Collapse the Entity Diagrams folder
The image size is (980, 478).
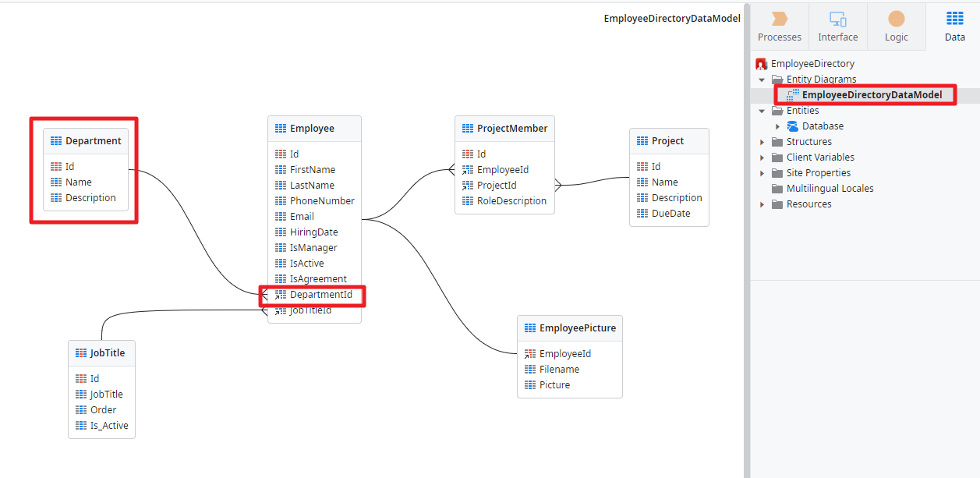(x=762, y=80)
